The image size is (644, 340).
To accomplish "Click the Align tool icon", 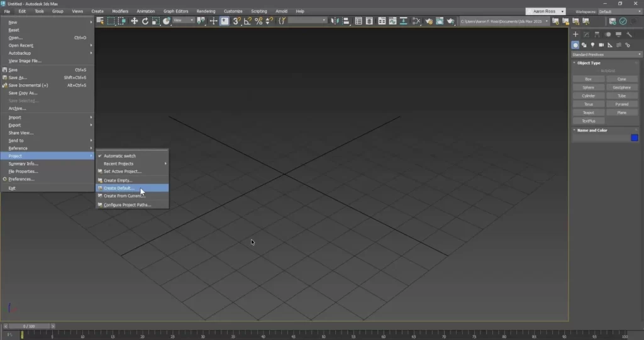I will (x=346, y=21).
